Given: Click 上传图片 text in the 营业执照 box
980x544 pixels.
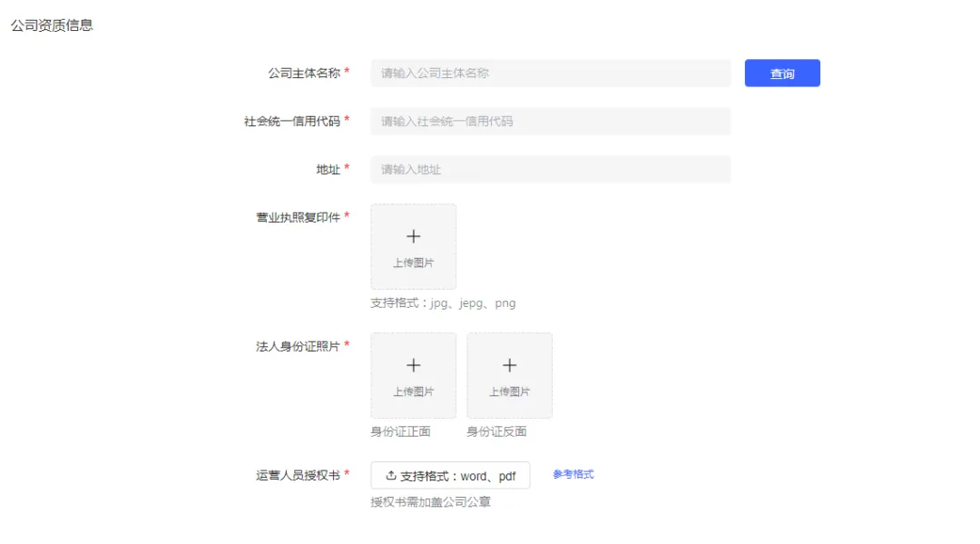Looking at the screenshot, I should pos(413,263).
